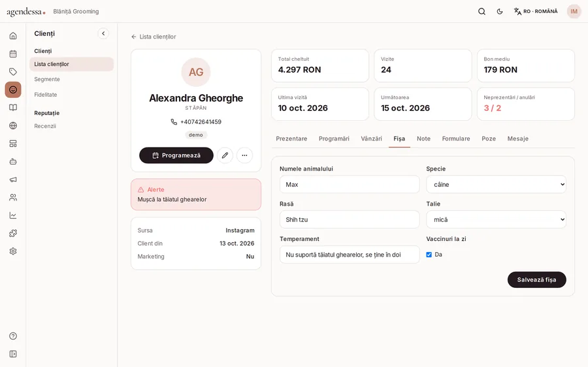The height and width of the screenshot is (367, 588).
Task: Switch to the Note tab
Action: click(x=424, y=138)
